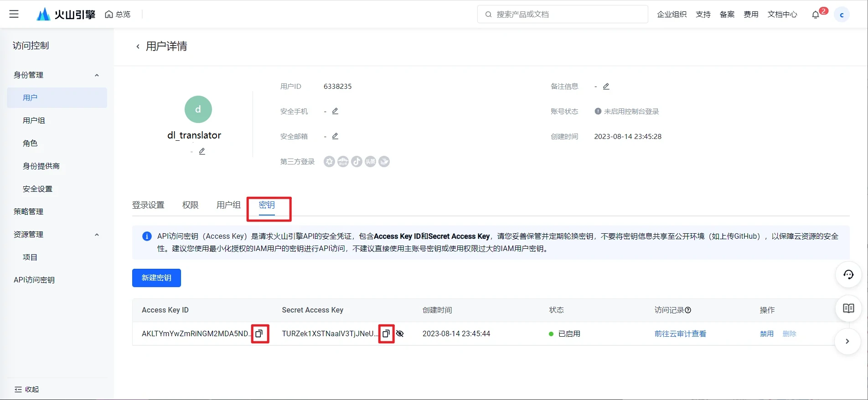Click the last third-party login icon
Screen dimensions: 868x400
coord(384,161)
